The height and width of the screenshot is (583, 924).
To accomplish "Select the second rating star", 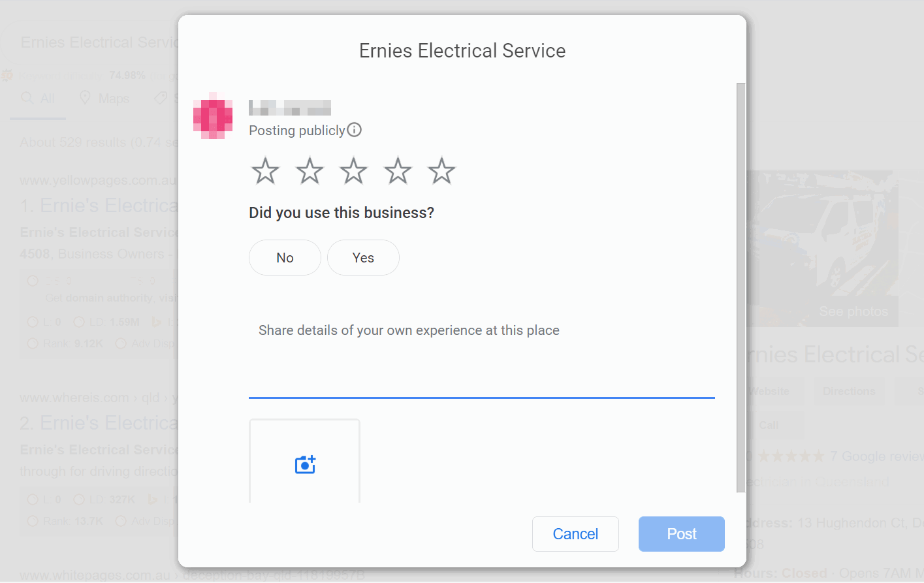I will [310, 171].
